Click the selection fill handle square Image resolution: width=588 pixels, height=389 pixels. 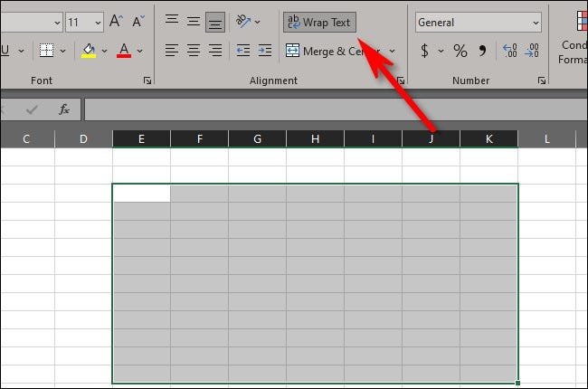[x=517, y=383]
